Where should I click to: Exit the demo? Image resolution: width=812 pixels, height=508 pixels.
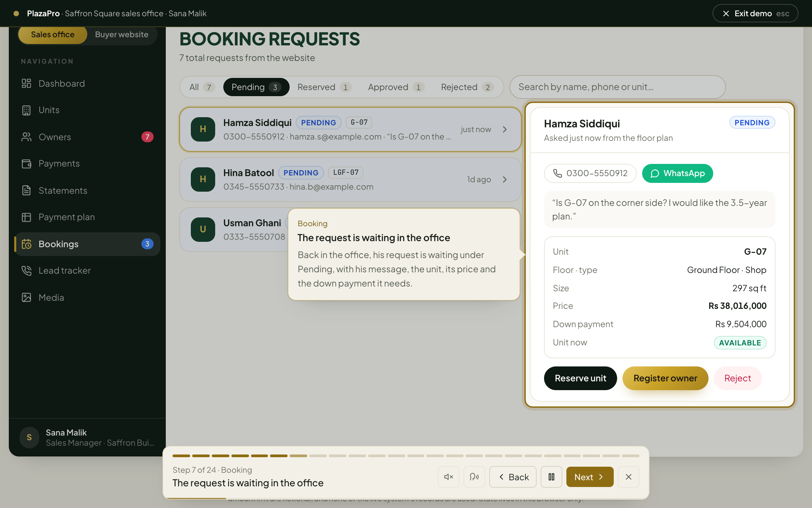(x=755, y=14)
